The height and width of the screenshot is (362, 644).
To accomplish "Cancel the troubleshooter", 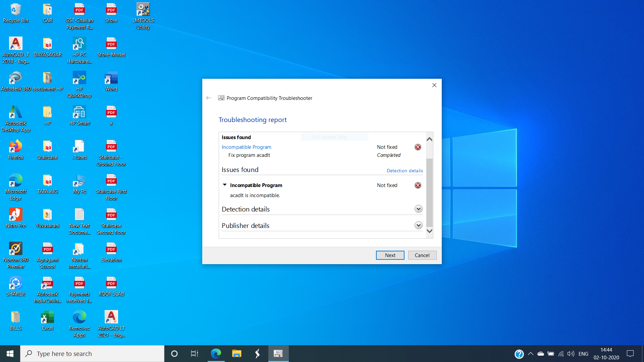I will (x=422, y=255).
